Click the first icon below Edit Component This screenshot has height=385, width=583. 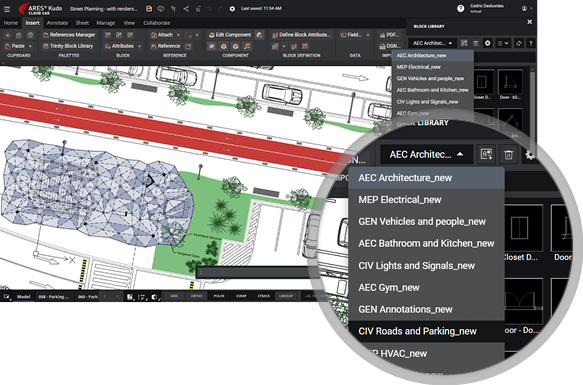[x=212, y=46]
